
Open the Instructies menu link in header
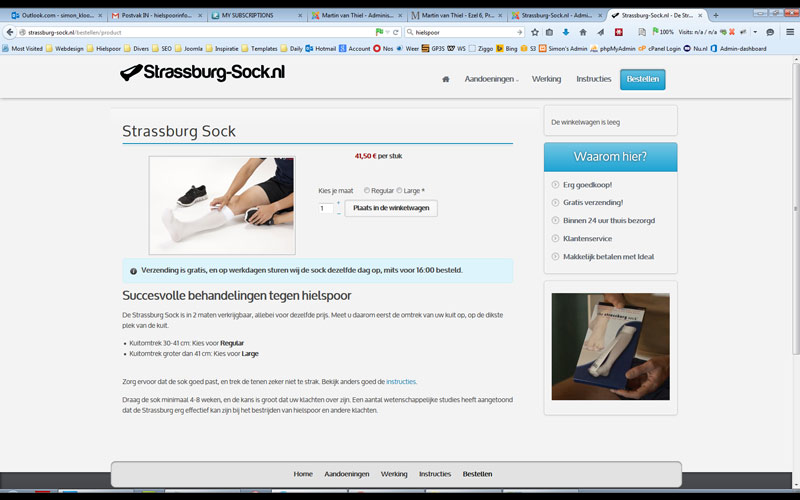593,79
